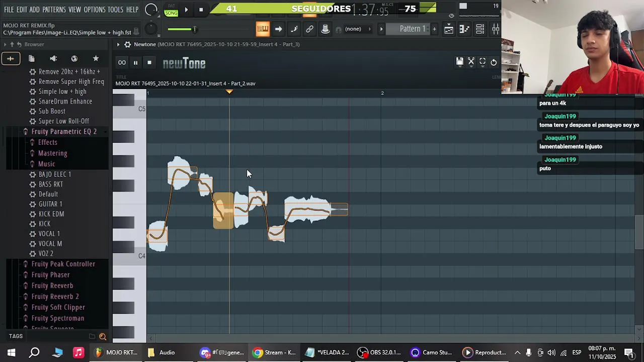Click C5 piano key label
The height and width of the screenshot is (362, 644).
coord(141,109)
